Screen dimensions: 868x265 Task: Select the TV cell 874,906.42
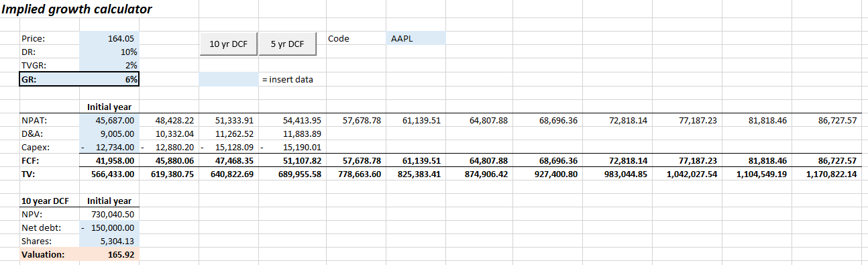pos(479,173)
